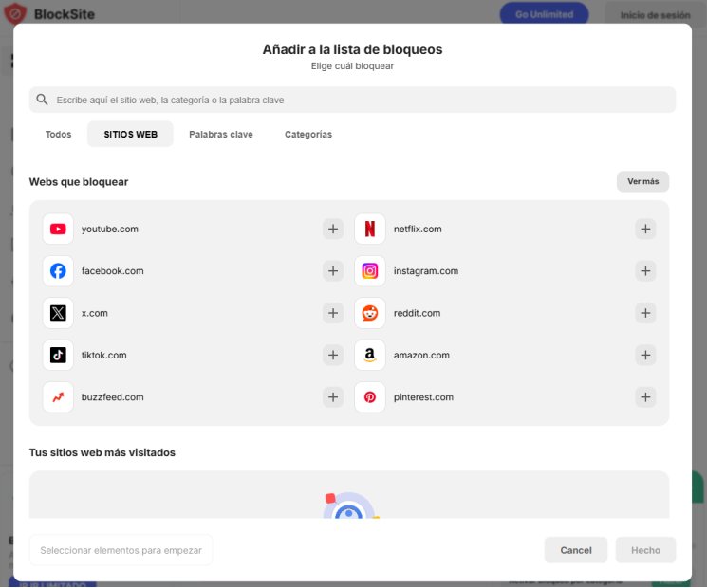
Task: Click the Hecho button
Action: (x=645, y=550)
